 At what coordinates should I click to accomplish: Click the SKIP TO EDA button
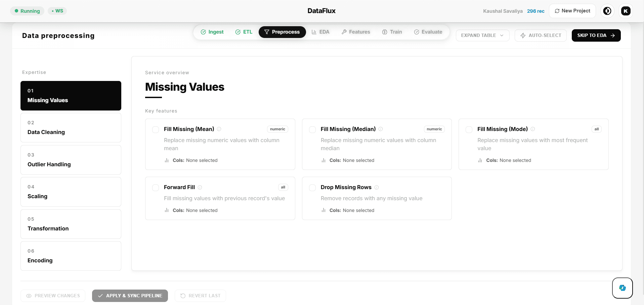596,35
